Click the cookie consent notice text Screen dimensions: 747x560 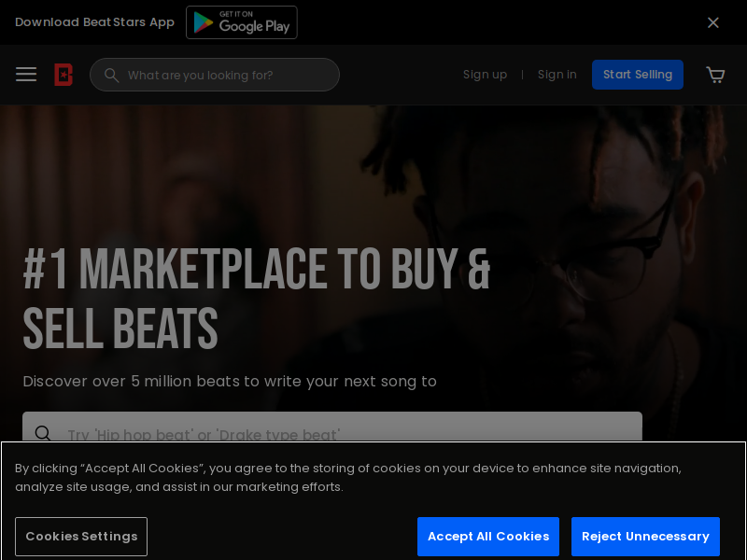click(x=348, y=478)
